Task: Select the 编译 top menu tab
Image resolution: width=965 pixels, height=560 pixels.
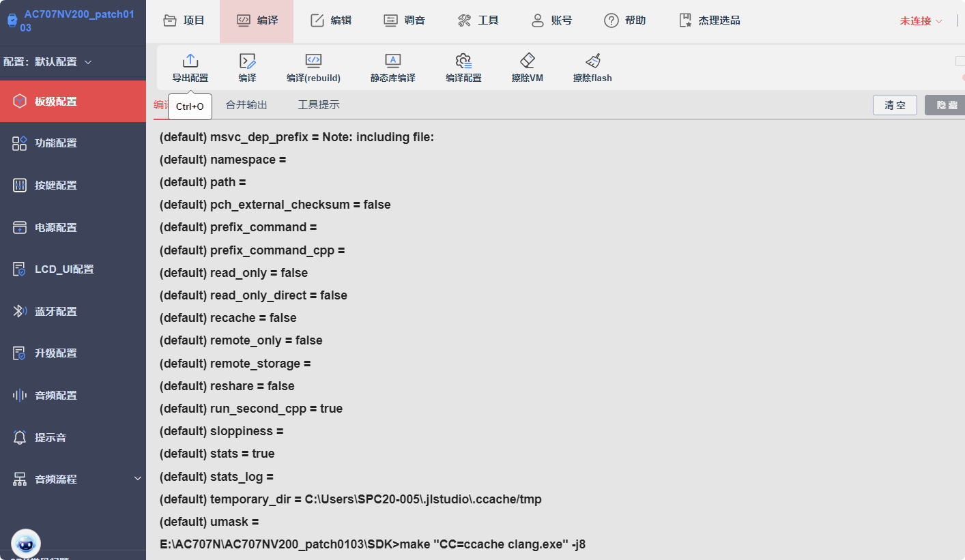Action: coord(257,21)
